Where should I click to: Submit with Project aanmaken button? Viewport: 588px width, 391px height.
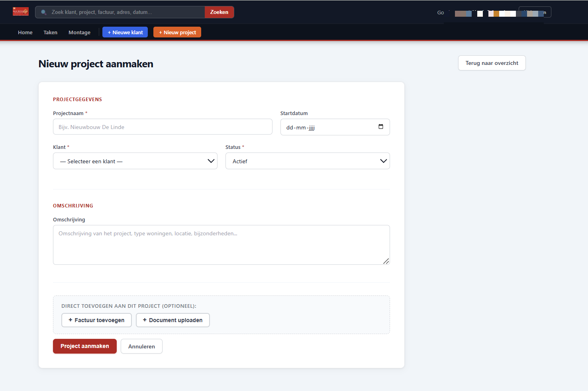(85, 346)
